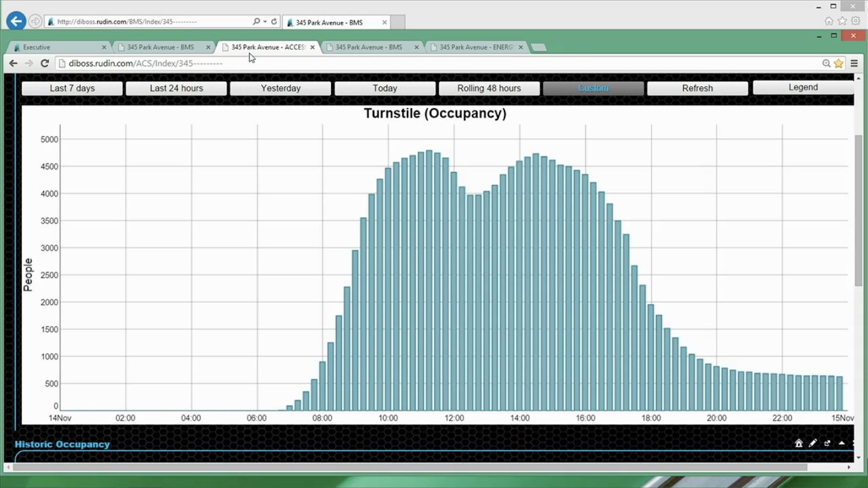Open the IE address bar dropdown arrow
The height and width of the screenshot is (488, 868).
[265, 22]
